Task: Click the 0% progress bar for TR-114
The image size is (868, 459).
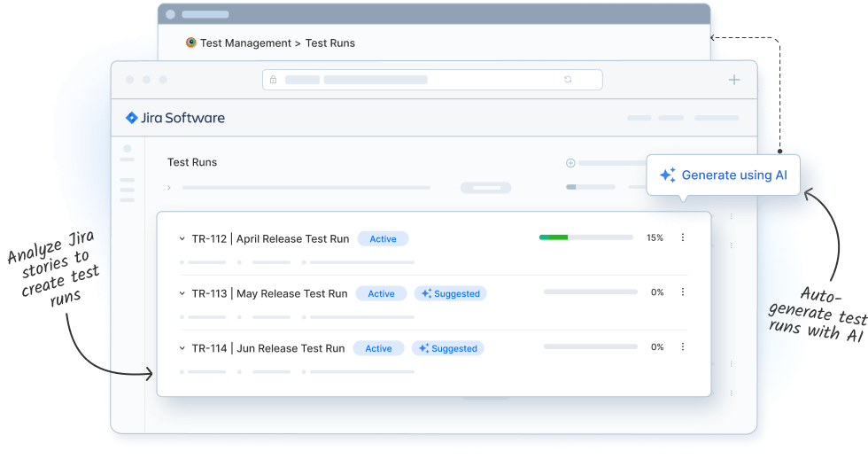Action: point(591,346)
